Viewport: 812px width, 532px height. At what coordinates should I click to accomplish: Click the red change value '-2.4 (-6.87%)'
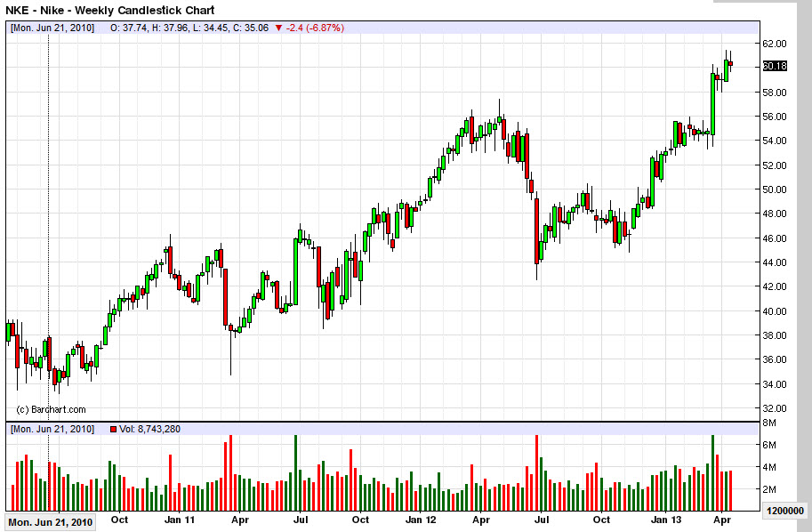[315, 28]
